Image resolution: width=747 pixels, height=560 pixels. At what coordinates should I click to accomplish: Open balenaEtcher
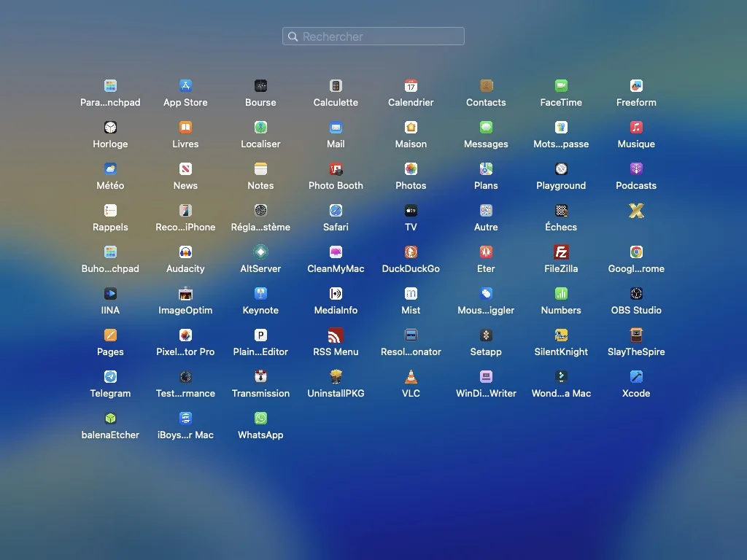point(110,419)
